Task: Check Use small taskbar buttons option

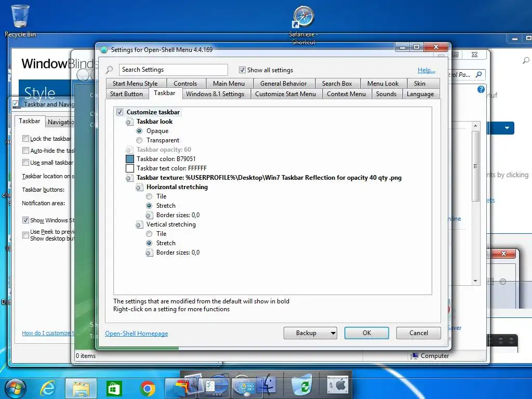Action: (25, 162)
